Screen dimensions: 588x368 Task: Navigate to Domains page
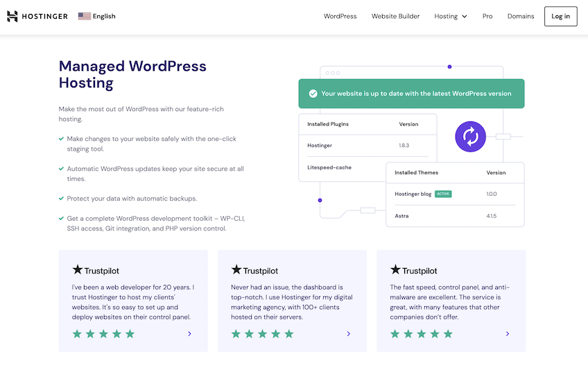tap(521, 16)
